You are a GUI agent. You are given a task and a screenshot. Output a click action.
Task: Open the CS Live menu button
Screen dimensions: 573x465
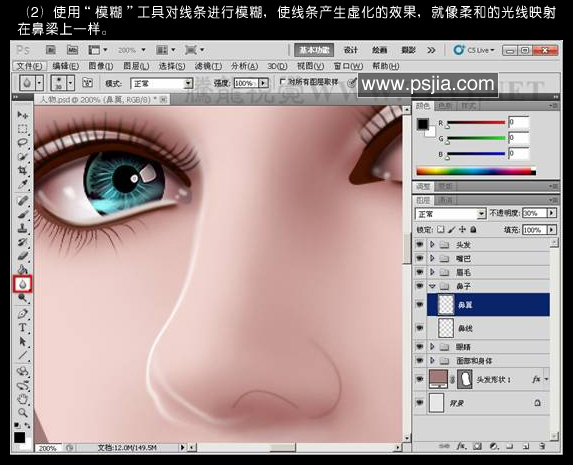(474, 50)
